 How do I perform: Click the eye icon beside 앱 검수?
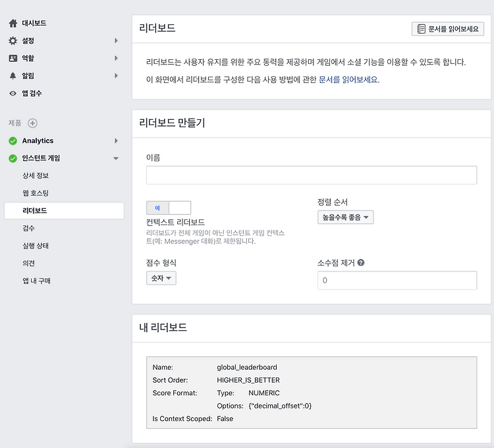13,94
